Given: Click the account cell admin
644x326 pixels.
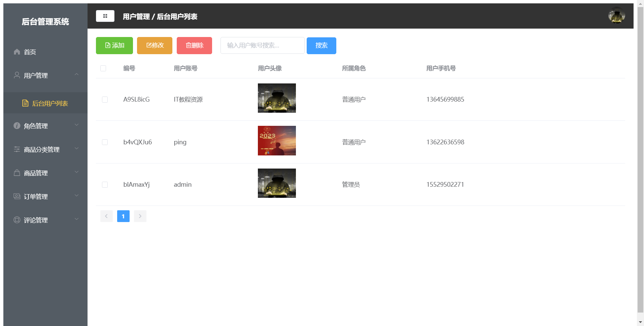Looking at the screenshot, I should point(183,185).
